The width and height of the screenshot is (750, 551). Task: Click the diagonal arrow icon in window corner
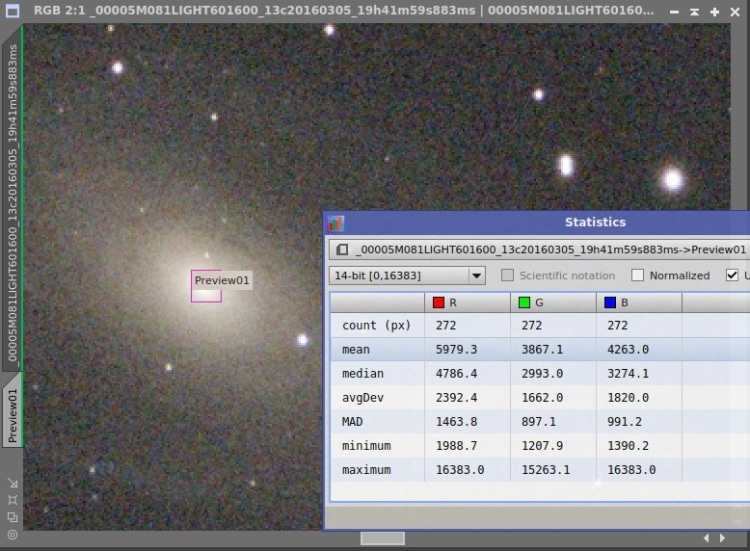coord(13,484)
